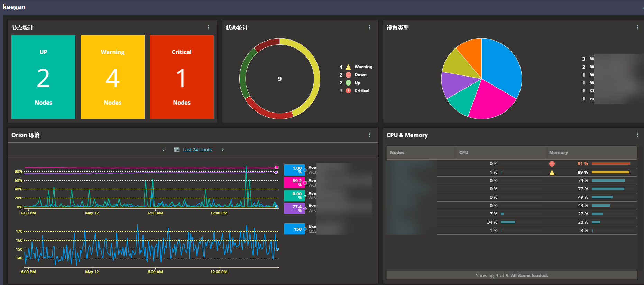Screen dimensions: 644x285
Task: Go to next time period with right chevron
Action: [x=222, y=150]
